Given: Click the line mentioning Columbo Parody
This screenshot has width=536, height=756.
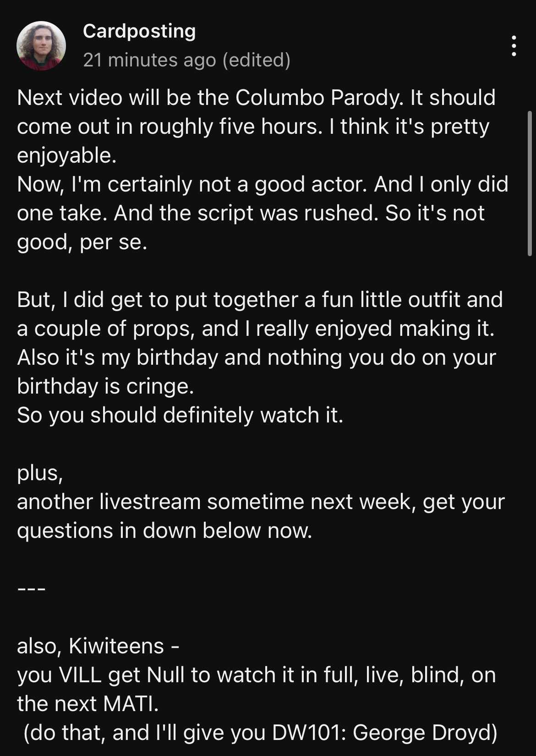Looking at the screenshot, I should (257, 98).
